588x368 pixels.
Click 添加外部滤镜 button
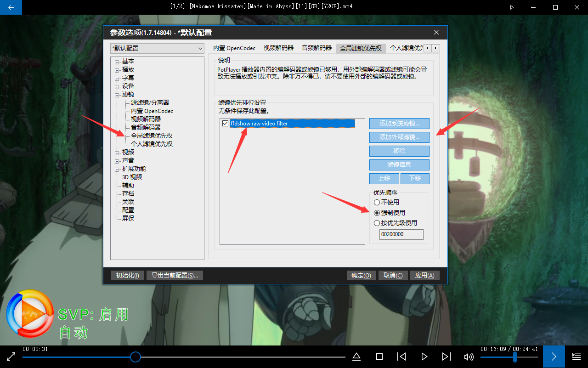coord(399,137)
